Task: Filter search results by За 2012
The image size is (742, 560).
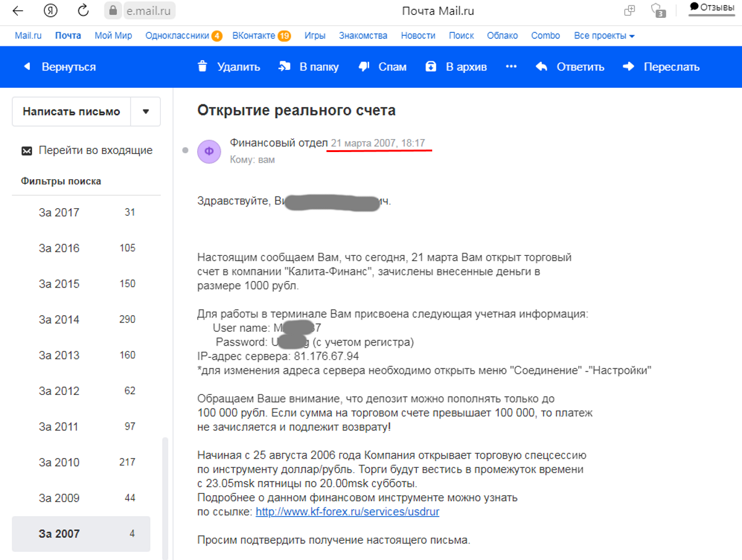Action: click(81, 391)
